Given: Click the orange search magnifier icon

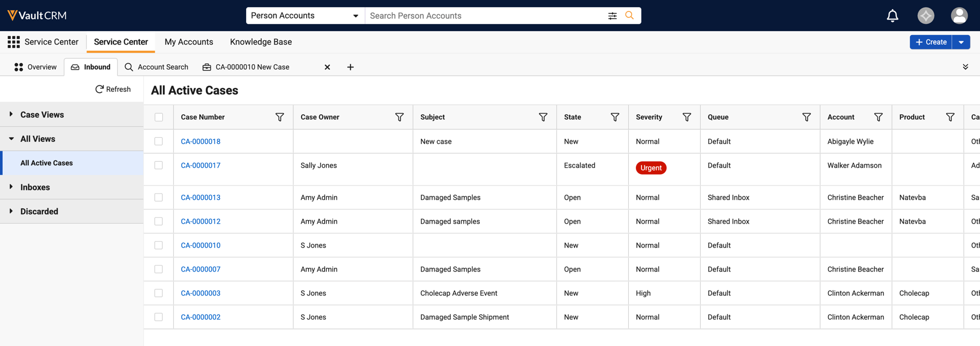Looking at the screenshot, I should click(629, 16).
